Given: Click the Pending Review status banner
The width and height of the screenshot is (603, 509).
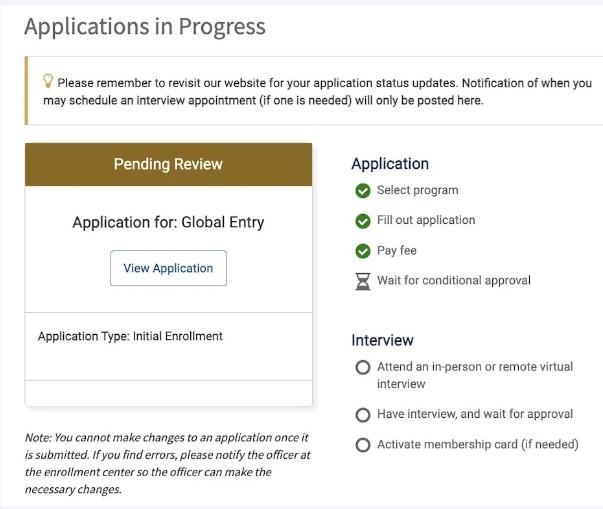Looking at the screenshot, I should (x=168, y=164).
